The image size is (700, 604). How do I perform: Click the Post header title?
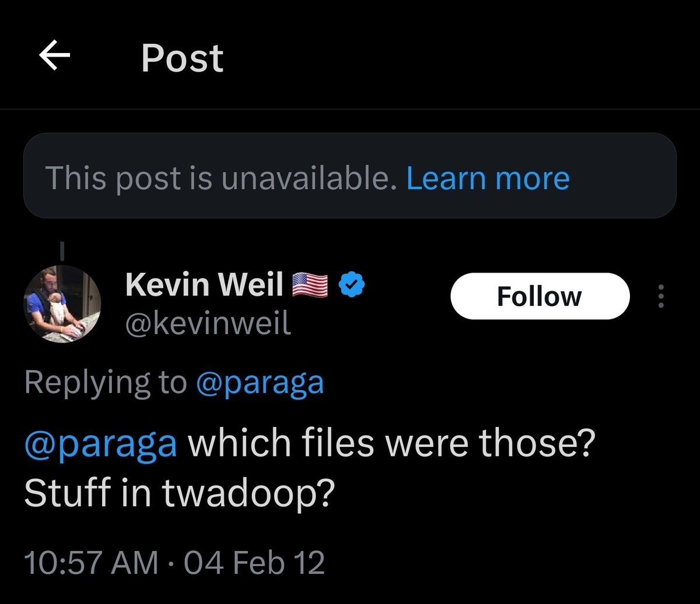[182, 58]
